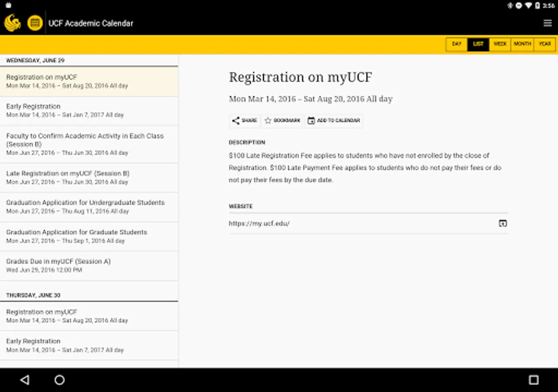Tap the UCF Pegasus logo icon
The image size is (558, 392).
(x=13, y=23)
